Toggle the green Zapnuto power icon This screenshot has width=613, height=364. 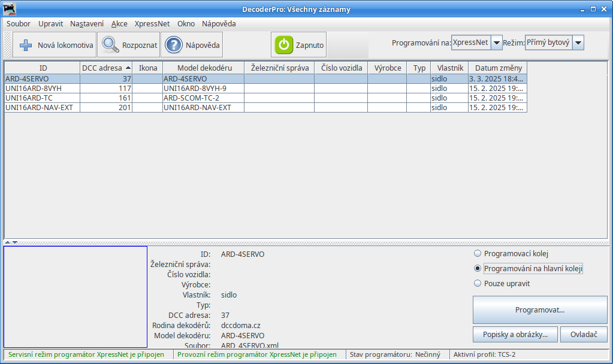[283, 45]
